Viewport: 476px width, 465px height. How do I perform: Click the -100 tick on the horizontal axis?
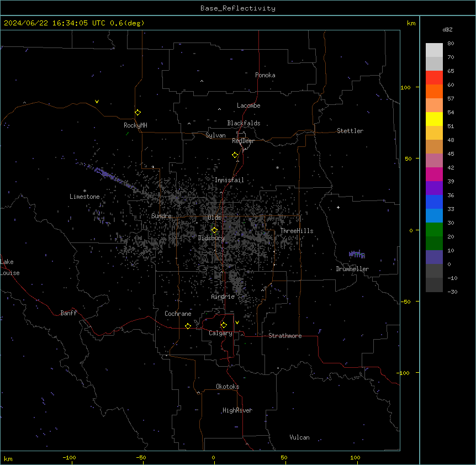(x=70, y=458)
